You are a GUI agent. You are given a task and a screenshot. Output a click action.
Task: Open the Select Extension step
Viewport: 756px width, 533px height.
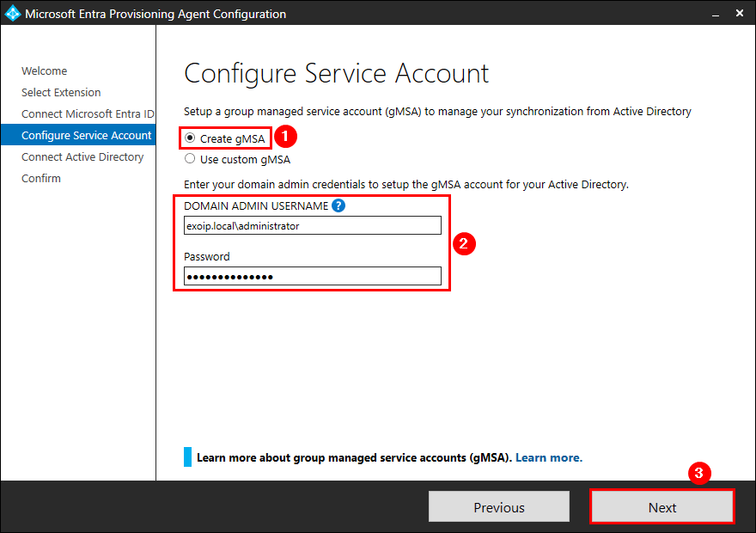[x=61, y=93]
